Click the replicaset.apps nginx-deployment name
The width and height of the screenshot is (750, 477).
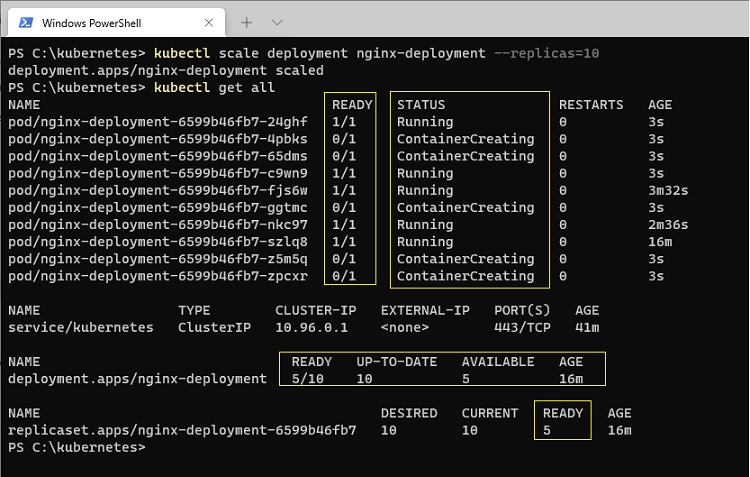[182, 431]
